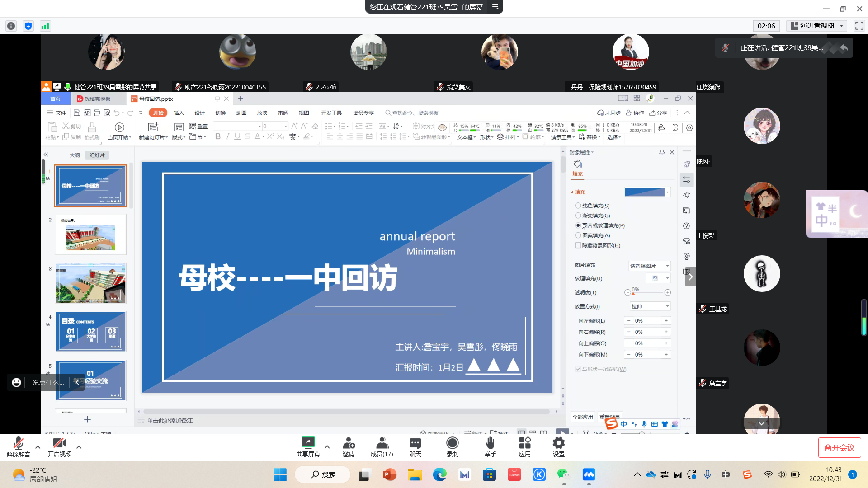Enter fullscreen with the expand icon
The height and width of the screenshot is (488, 868).
click(x=859, y=26)
